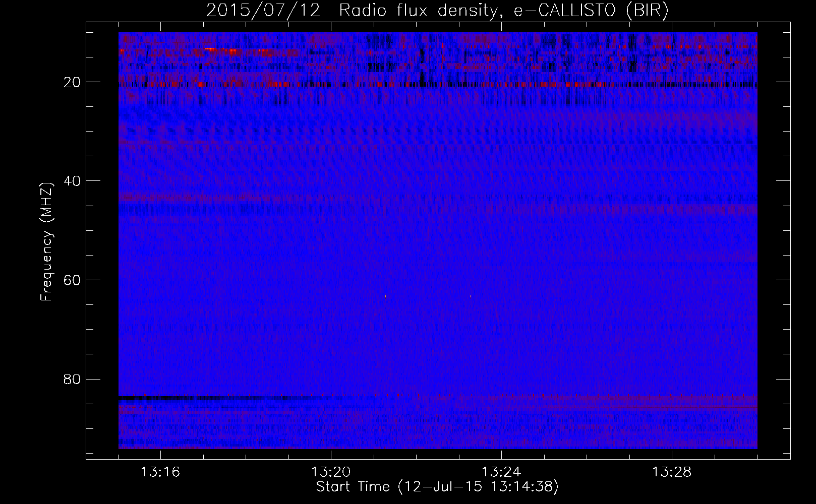Select the 13:20 time axis label

[331, 472]
